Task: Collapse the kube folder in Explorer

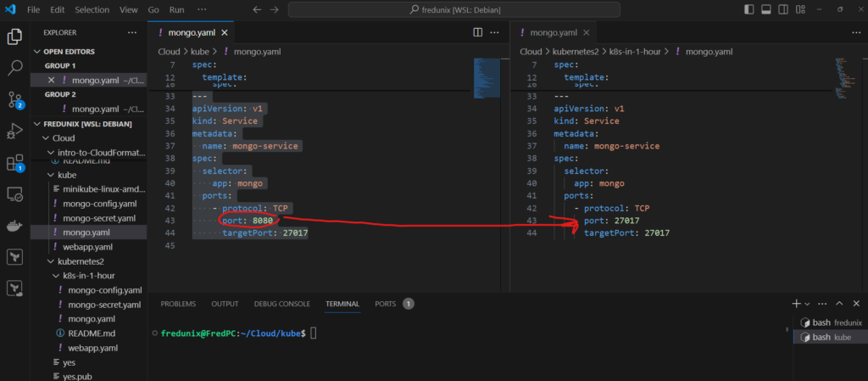Action: [62, 175]
